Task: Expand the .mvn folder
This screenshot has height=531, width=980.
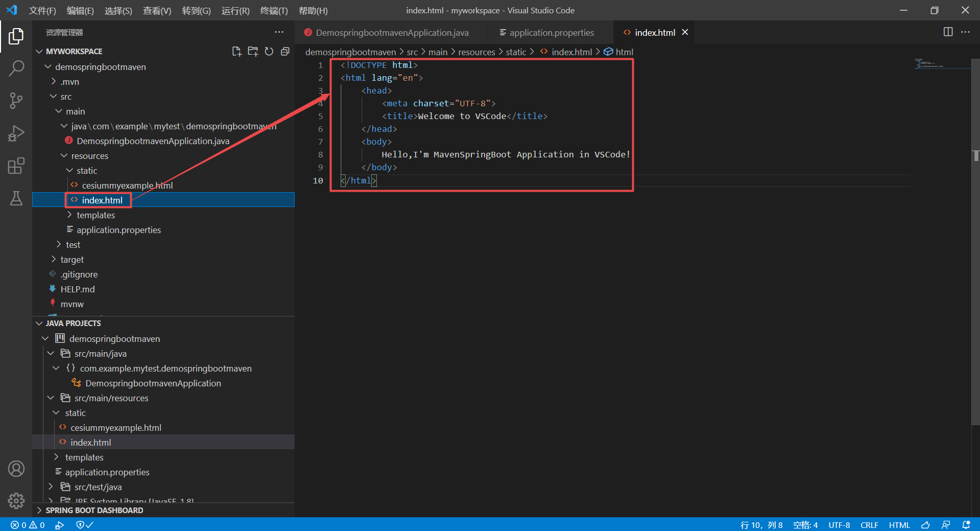Action: click(x=54, y=82)
